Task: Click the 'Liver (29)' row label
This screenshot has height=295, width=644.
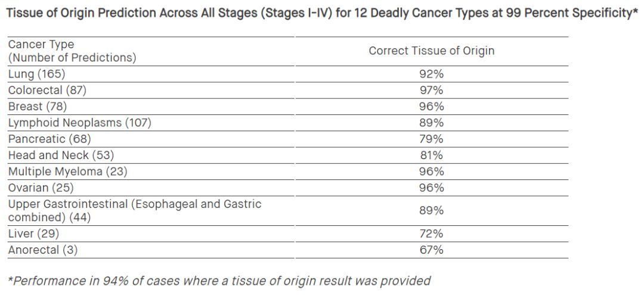Action: coord(33,234)
